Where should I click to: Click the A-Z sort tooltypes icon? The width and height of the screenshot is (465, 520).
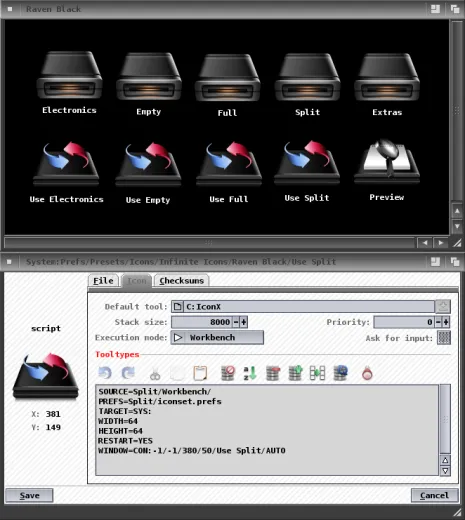[x=250, y=373]
